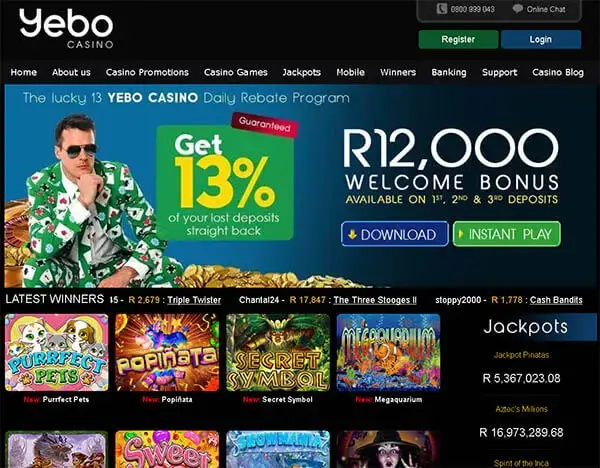
Task: Click the Yebo Casino logo
Action: pos(66,29)
